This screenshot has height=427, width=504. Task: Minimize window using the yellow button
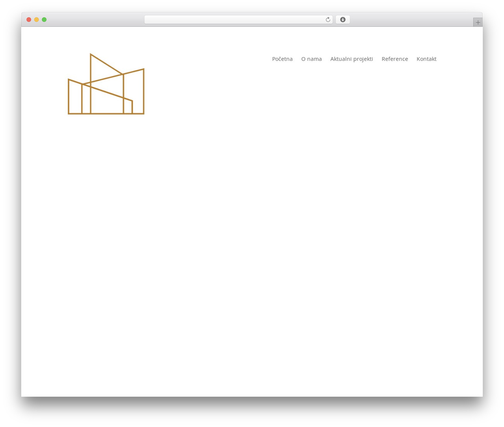coord(36,20)
